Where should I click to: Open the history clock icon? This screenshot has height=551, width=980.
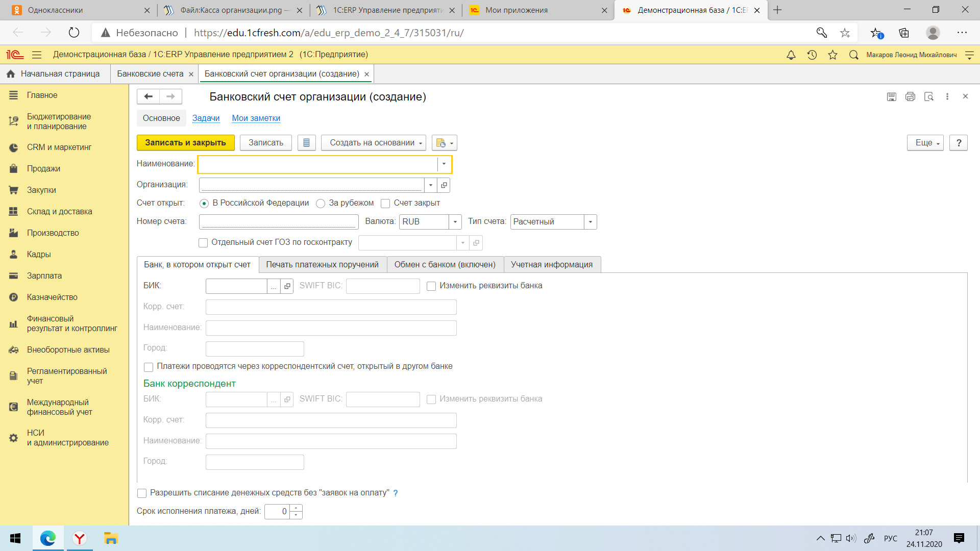[812, 55]
